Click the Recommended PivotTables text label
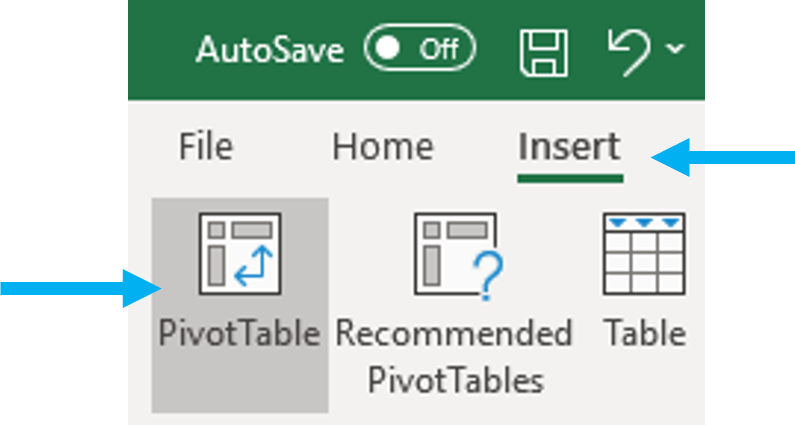This screenshot has height=425, width=795. (454, 356)
